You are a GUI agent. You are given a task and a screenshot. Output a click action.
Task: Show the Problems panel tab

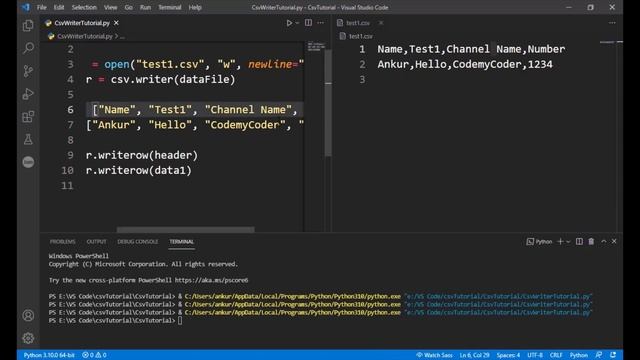(62, 242)
